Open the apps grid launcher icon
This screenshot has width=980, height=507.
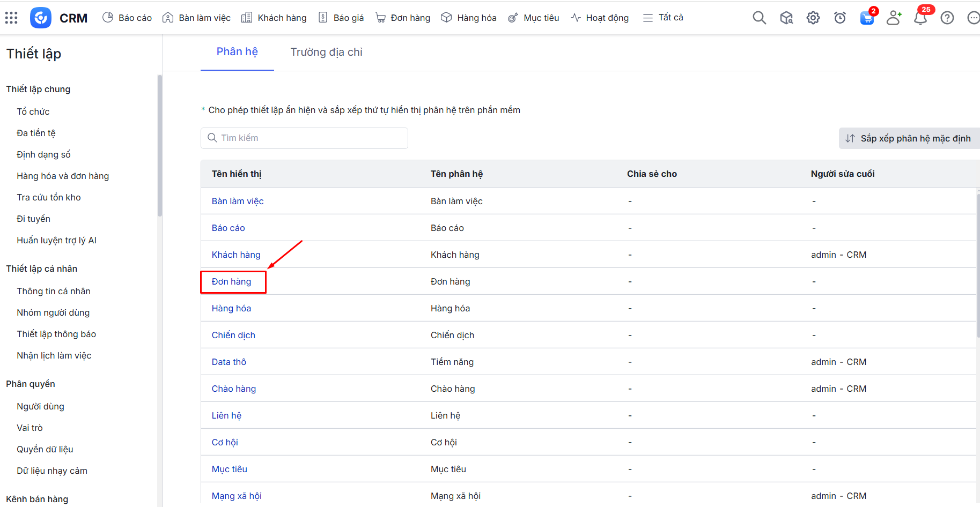(x=11, y=18)
